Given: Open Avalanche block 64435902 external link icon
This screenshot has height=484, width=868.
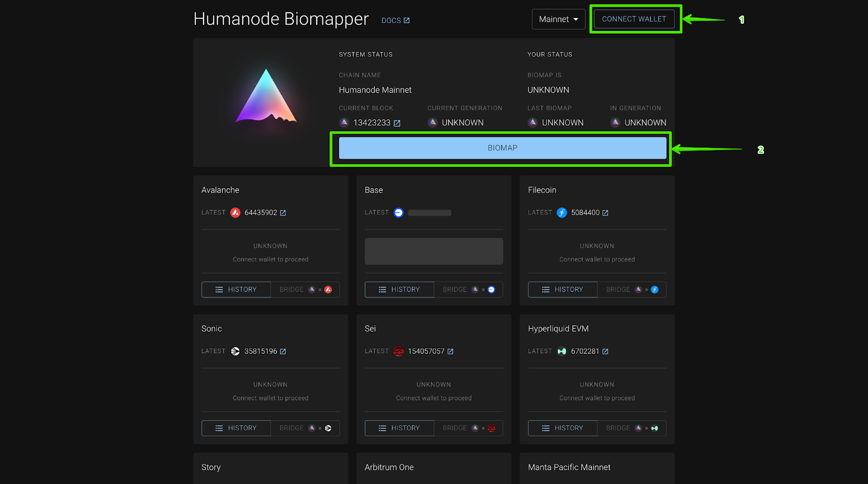Looking at the screenshot, I should [x=283, y=213].
